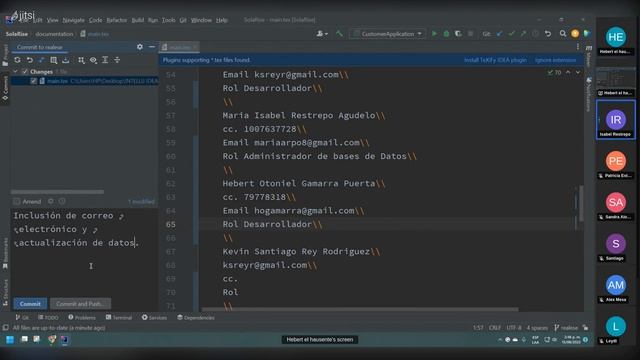The height and width of the screenshot is (360, 640).
Task: Click Git Update Project blue arrow
Action: point(499,33)
